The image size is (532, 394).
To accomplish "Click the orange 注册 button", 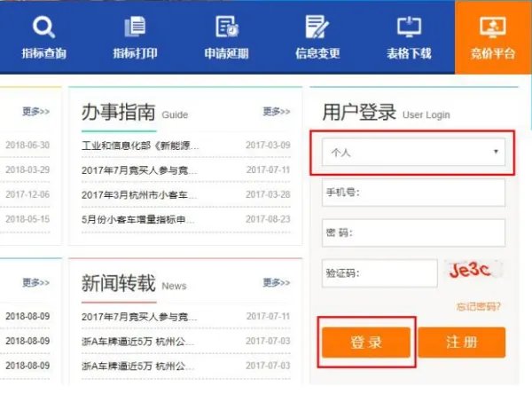I will (x=462, y=342).
